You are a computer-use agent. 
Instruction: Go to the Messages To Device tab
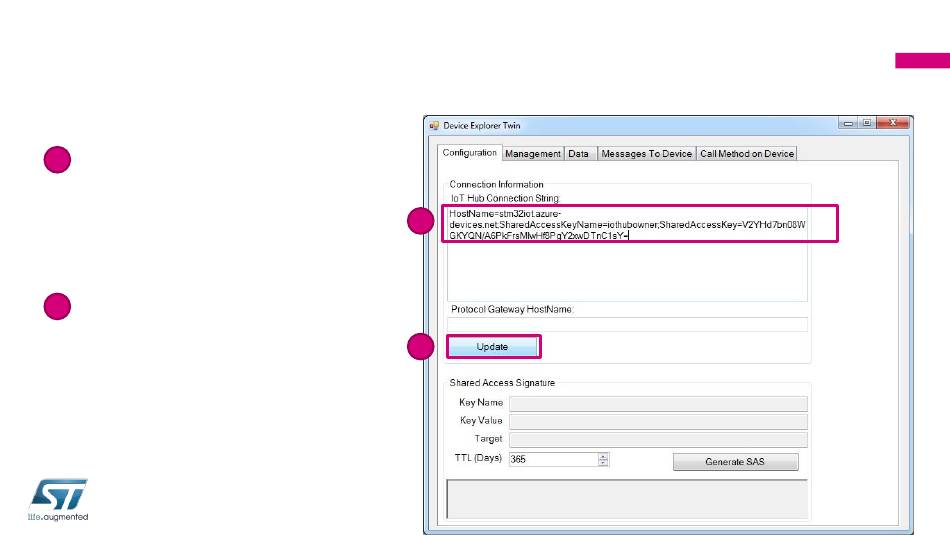(x=645, y=154)
